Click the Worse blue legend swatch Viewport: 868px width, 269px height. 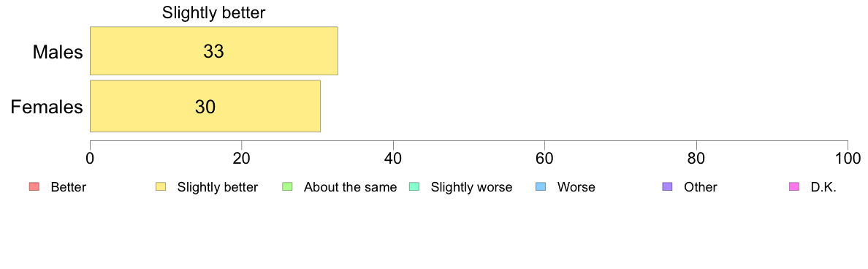[x=540, y=187]
